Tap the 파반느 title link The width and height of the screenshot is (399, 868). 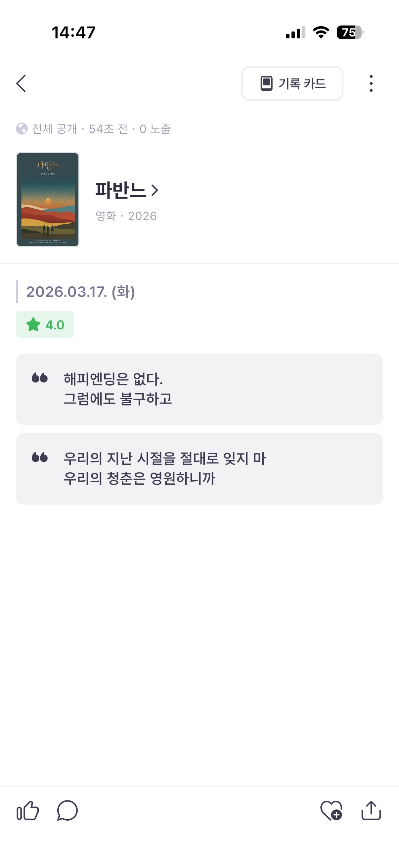(120, 190)
